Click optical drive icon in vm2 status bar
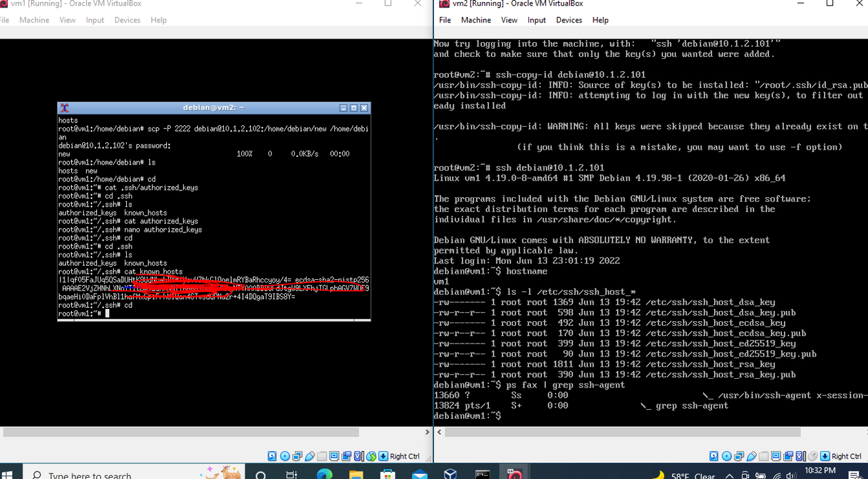The width and height of the screenshot is (868, 479). click(726, 456)
